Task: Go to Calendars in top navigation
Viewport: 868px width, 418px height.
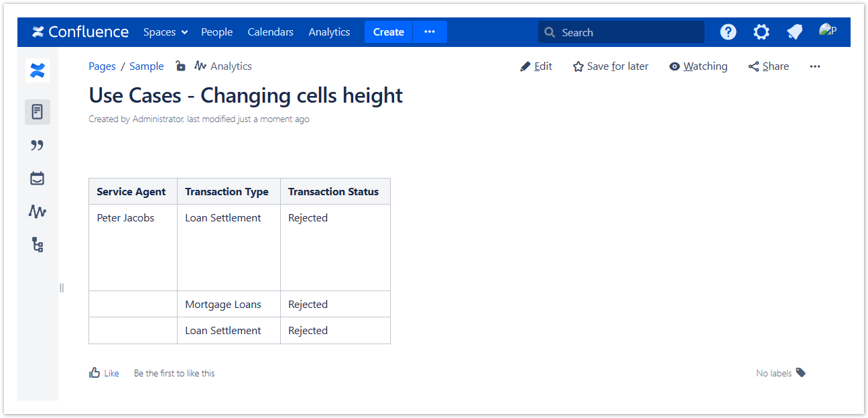Action: pos(270,32)
